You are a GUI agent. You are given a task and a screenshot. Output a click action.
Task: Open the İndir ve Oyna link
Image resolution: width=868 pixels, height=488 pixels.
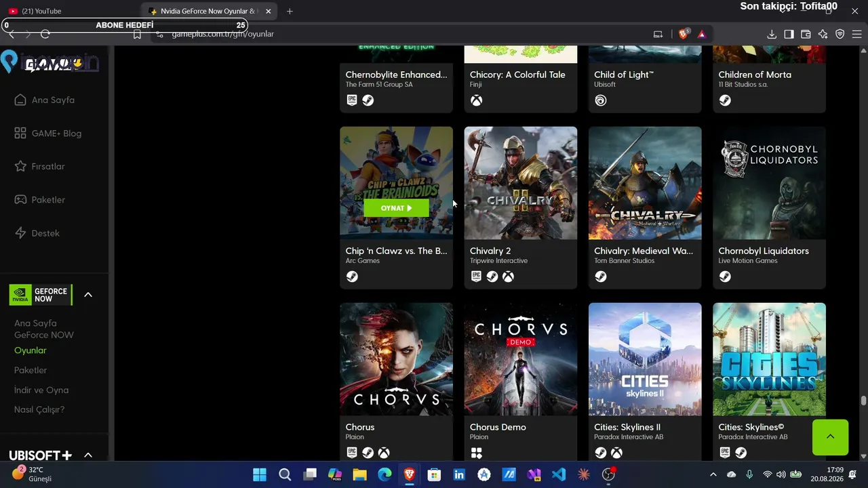pos(41,390)
